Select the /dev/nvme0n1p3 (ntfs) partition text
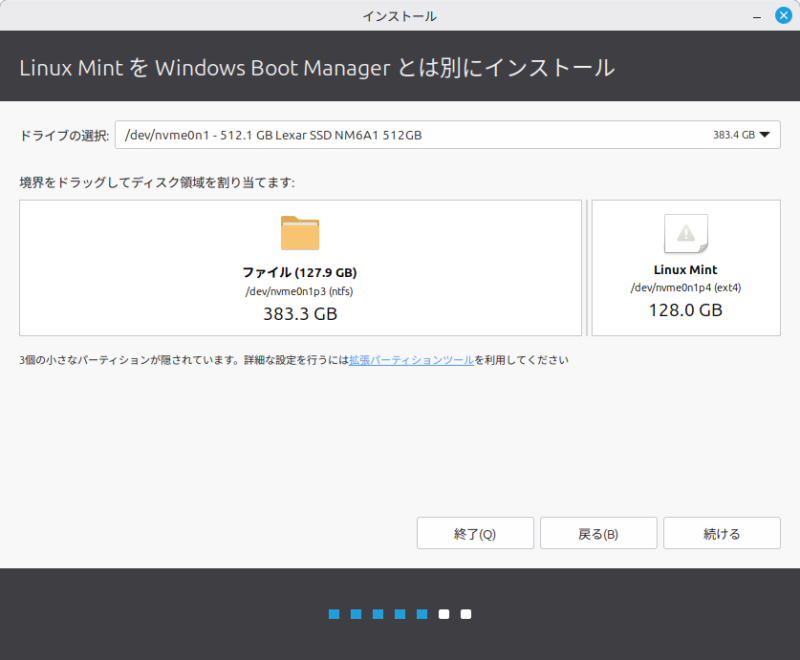This screenshot has height=660, width=800. click(299, 292)
